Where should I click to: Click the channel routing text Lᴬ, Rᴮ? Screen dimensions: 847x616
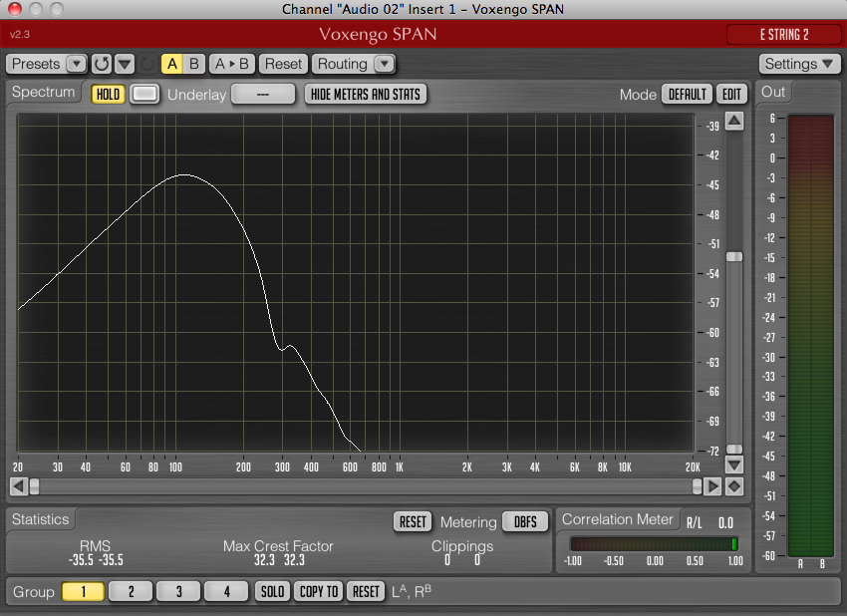point(412,591)
